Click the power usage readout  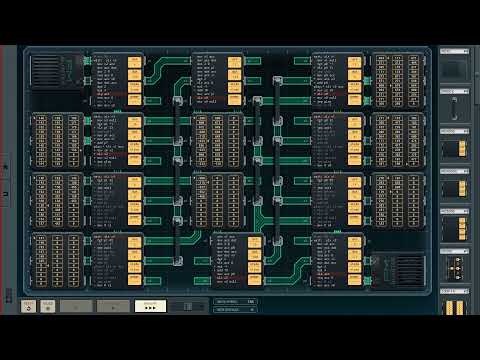[x=235, y=302]
